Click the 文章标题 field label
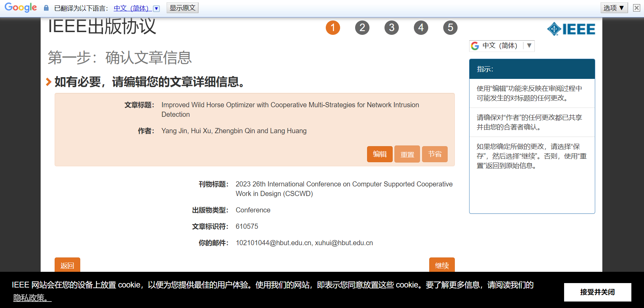This screenshot has height=308, width=644. (139, 105)
